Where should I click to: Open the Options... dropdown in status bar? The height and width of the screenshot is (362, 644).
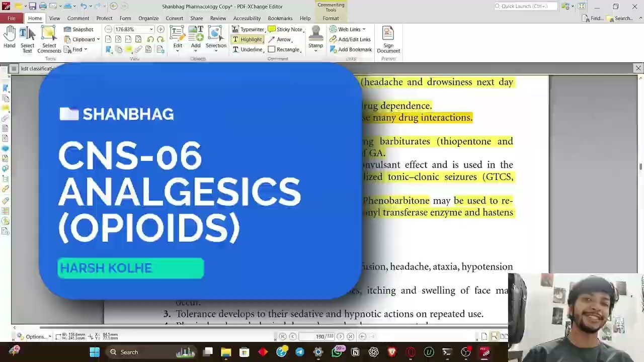[x=34, y=336]
